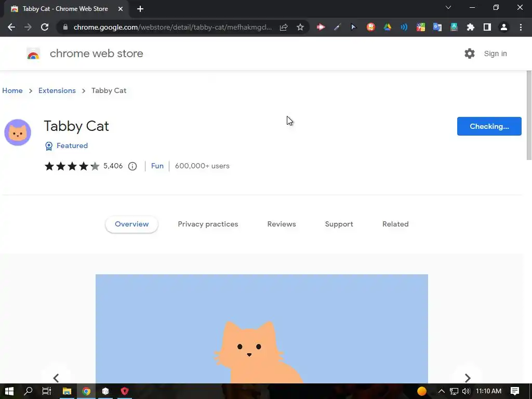Image resolution: width=532 pixels, height=399 pixels.
Task: Open File Explorer from the taskbar
Action: 67,391
